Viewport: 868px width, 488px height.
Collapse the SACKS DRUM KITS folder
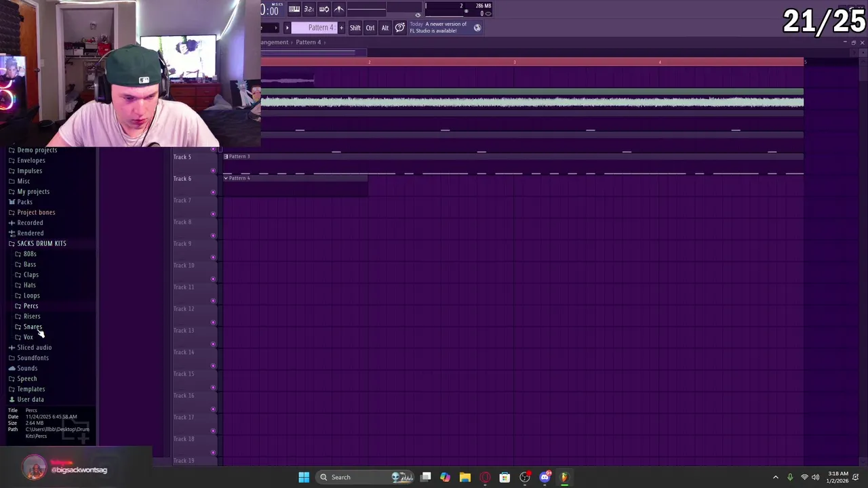pyautogui.click(x=37, y=243)
